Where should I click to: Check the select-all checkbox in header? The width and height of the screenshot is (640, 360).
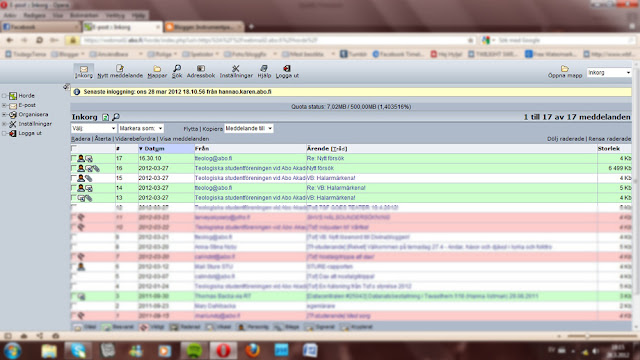tap(73, 148)
